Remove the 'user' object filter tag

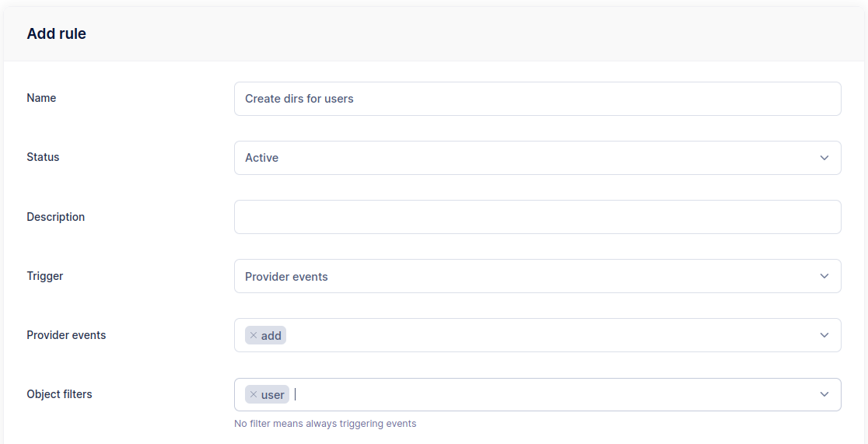253,394
